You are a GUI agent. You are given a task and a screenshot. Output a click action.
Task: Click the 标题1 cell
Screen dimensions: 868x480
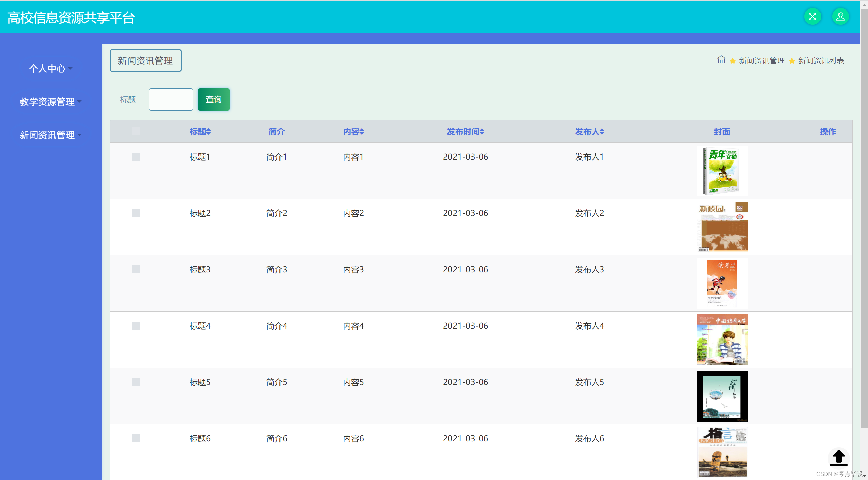[200, 157]
